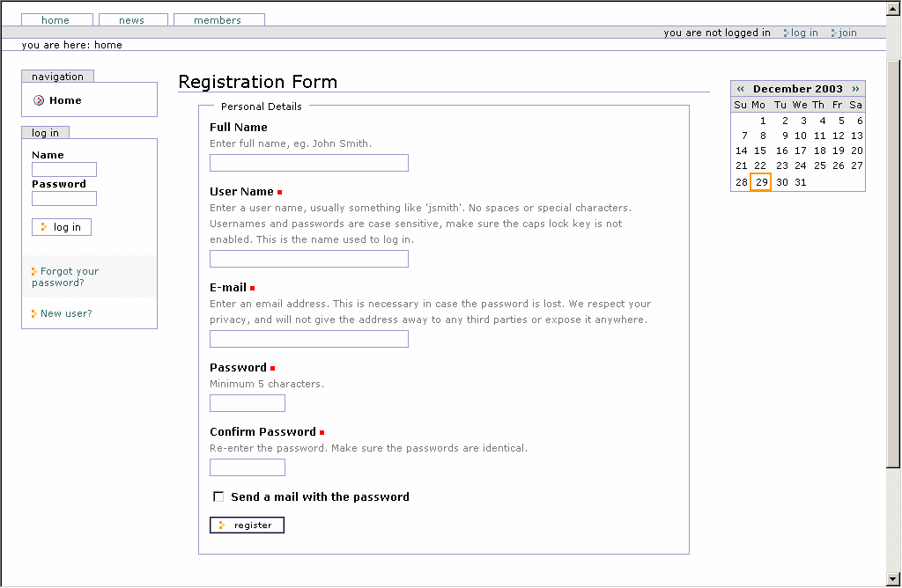Follow the join link in top bar
902x588 pixels.
(x=847, y=33)
